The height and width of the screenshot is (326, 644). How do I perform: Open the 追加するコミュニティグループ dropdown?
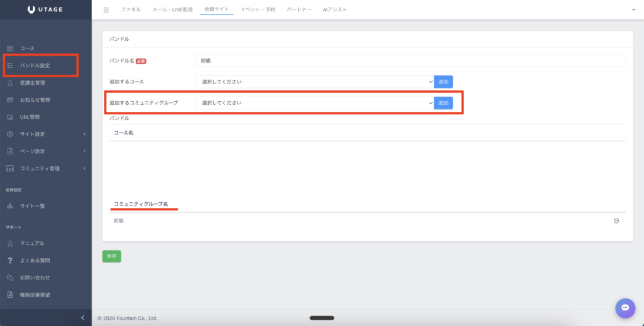[x=315, y=103]
